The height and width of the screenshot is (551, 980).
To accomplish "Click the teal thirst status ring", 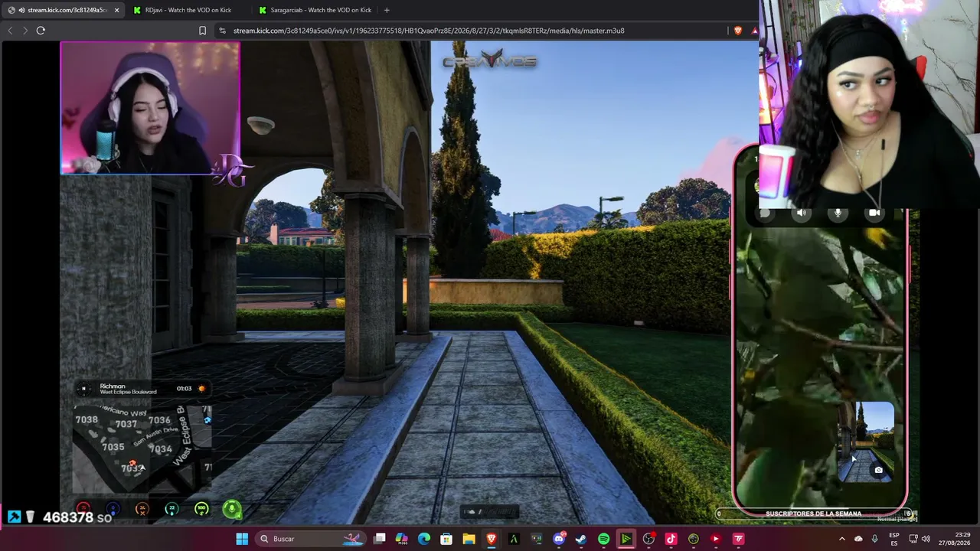I will tap(171, 509).
